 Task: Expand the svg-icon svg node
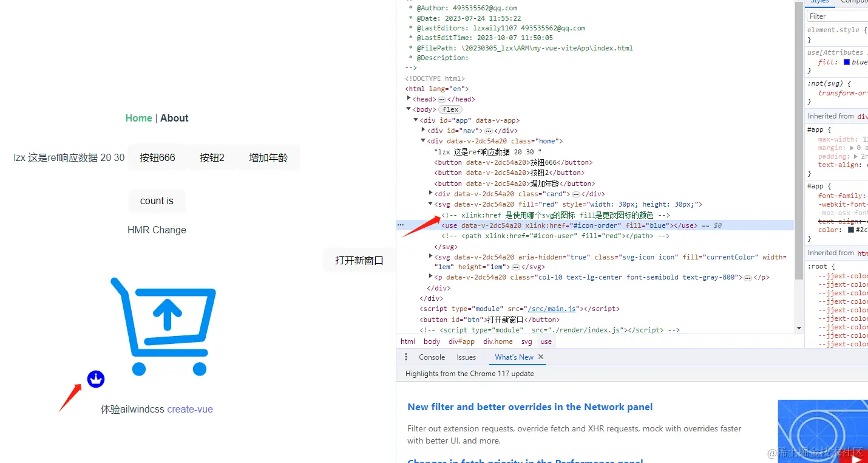pyautogui.click(x=430, y=256)
